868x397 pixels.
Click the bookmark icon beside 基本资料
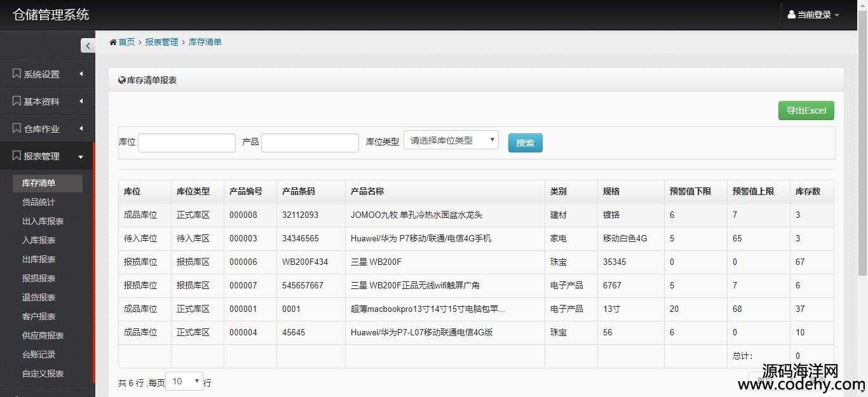pyautogui.click(x=17, y=101)
